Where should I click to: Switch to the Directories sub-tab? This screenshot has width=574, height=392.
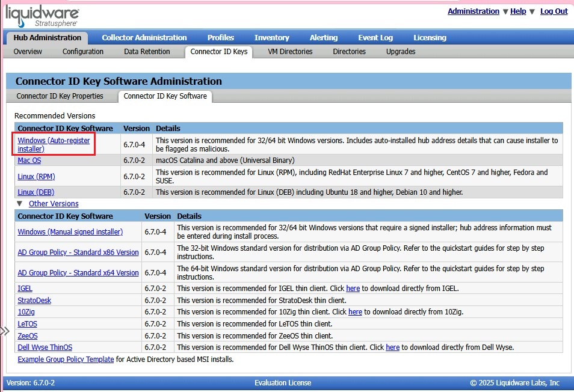pyautogui.click(x=349, y=52)
